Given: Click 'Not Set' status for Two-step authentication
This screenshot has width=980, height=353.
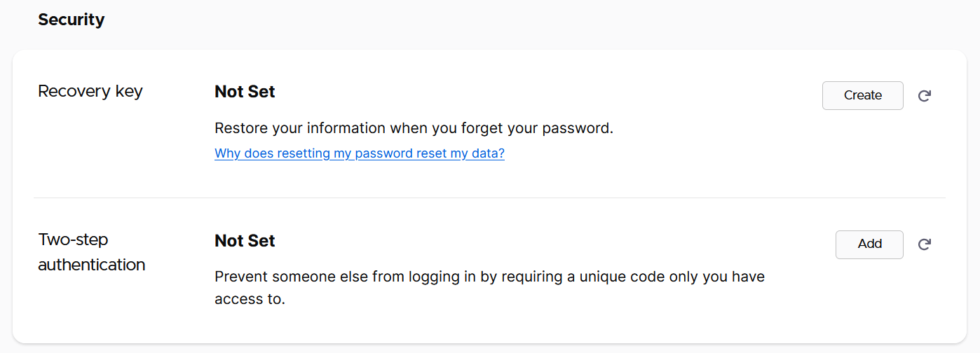Looking at the screenshot, I should [245, 240].
